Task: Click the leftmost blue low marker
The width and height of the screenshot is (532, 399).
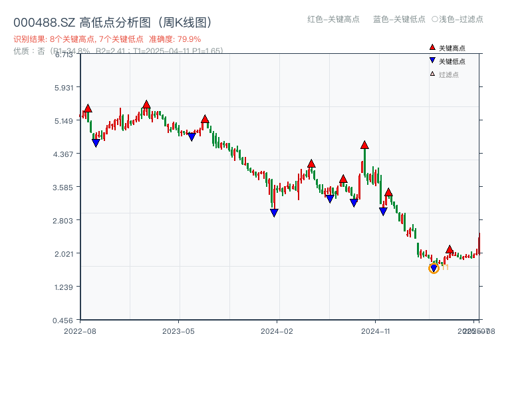Action: [x=96, y=142]
